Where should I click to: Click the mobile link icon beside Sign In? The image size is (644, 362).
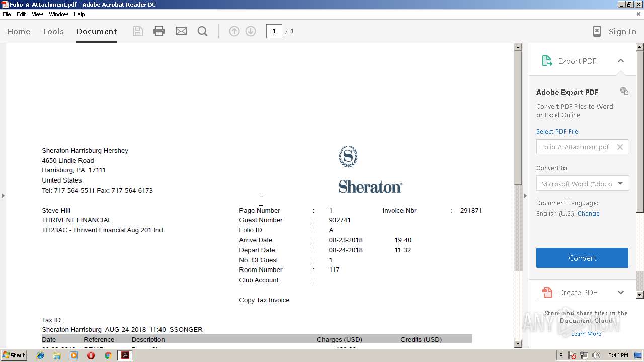597,31
